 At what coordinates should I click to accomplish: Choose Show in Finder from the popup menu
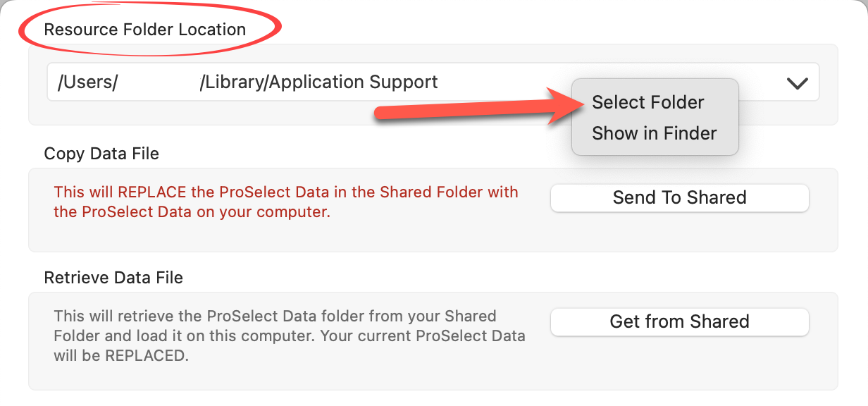coord(654,134)
